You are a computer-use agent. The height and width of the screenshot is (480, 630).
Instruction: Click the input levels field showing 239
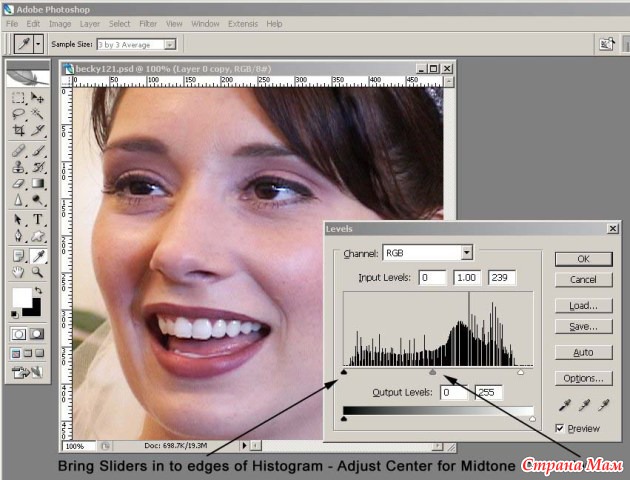pyautogui.click(x=502, y=277)
